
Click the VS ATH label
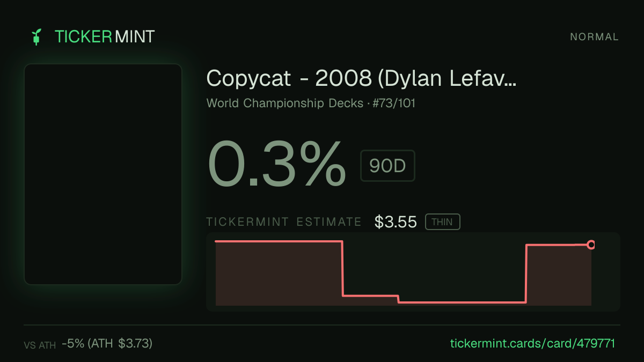tap(40, 346)
